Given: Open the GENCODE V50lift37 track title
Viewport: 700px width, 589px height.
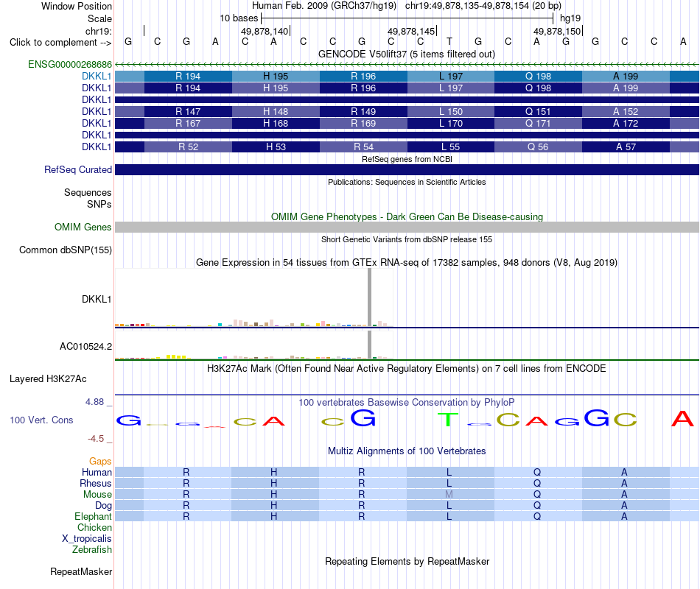Looking at the screenshot, I should pyautogui.click(x=407, y=54).
